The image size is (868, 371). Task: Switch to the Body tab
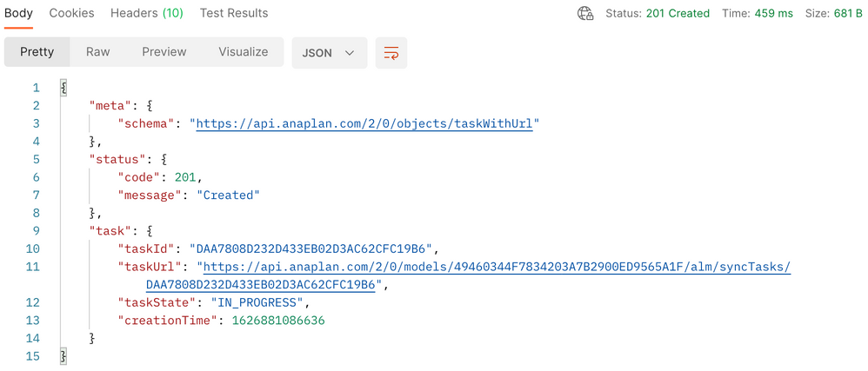18,13
